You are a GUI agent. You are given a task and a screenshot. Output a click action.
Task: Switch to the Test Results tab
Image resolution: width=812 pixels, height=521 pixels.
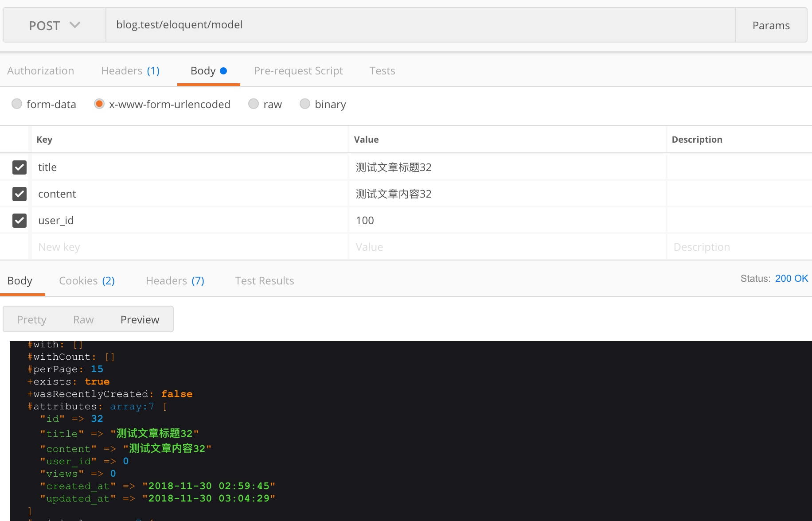click(265, 281)
